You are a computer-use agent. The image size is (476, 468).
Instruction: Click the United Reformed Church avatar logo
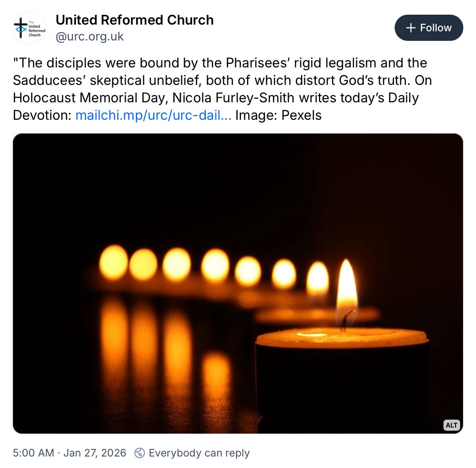click(x=30, y=28)
